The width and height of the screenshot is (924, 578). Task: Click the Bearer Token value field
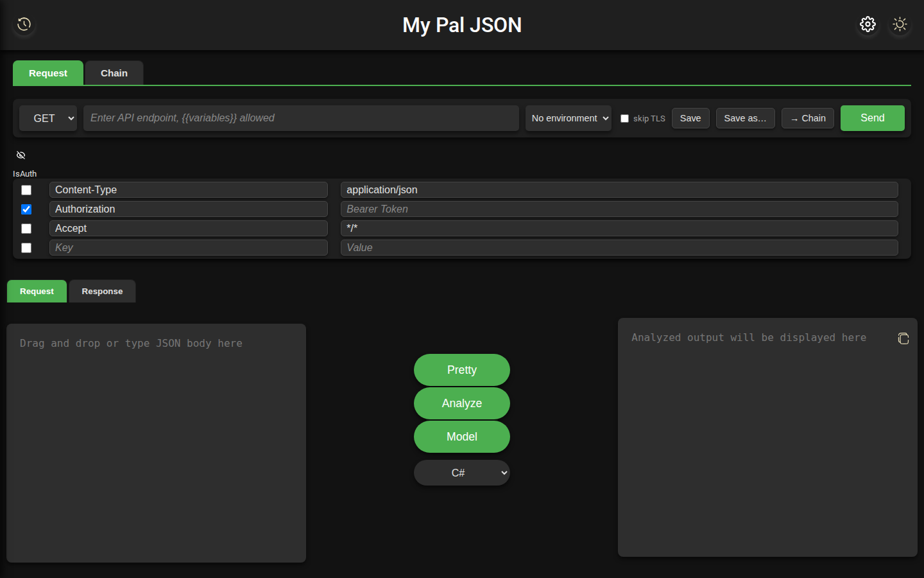619,209
